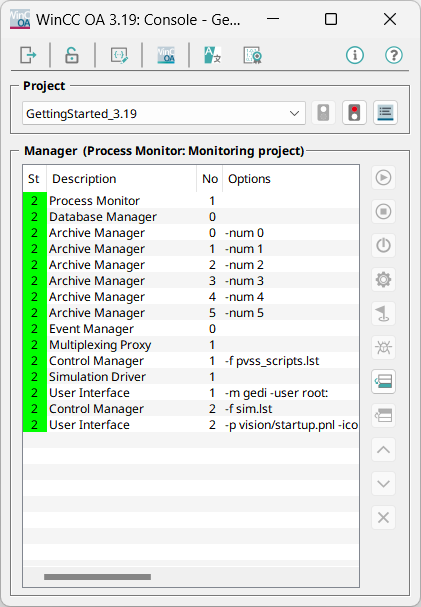Select Archive Manager row with -num 5

(x=191, y=312)
